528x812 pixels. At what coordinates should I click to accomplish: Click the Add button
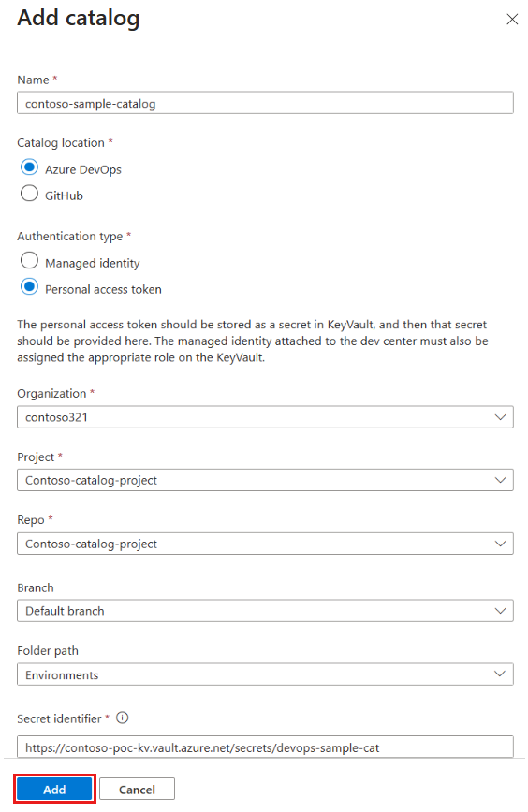(x=54, y=790)
